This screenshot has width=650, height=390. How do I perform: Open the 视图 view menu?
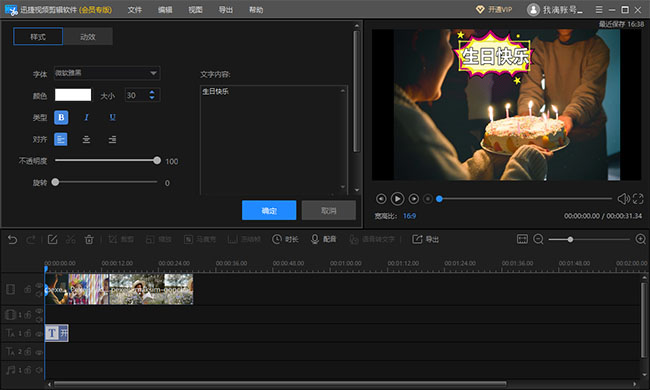(195, 10)
